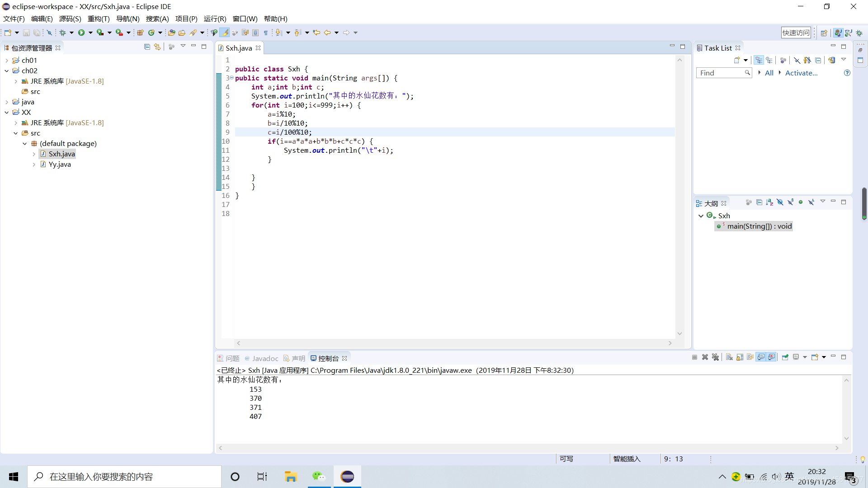Toggle Categorized view in Task List
Screen dimensions: 868x488
(x=759, y=60)
